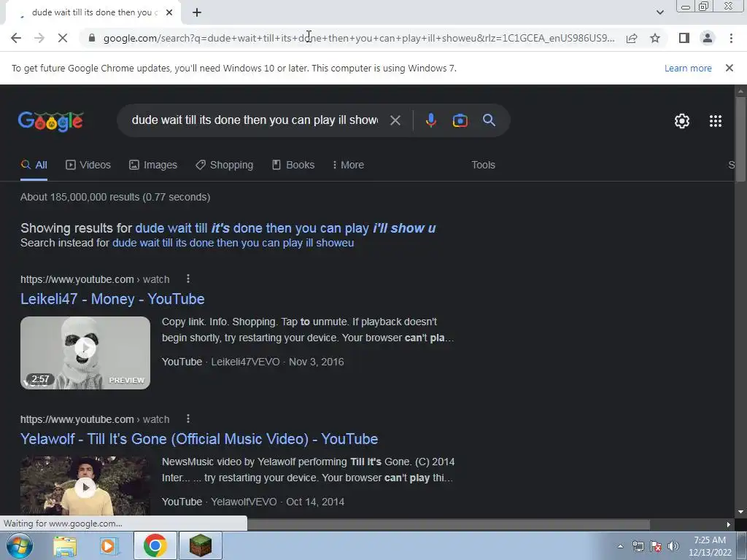Open Windows Explorer from the taskbar
Image resolution: width=747 pixels, height=560 pixels.
coord(65,546)
